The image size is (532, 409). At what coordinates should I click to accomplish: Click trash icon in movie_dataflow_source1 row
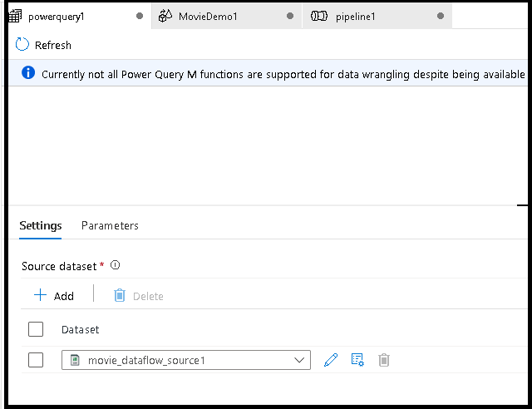coord(384,360)
